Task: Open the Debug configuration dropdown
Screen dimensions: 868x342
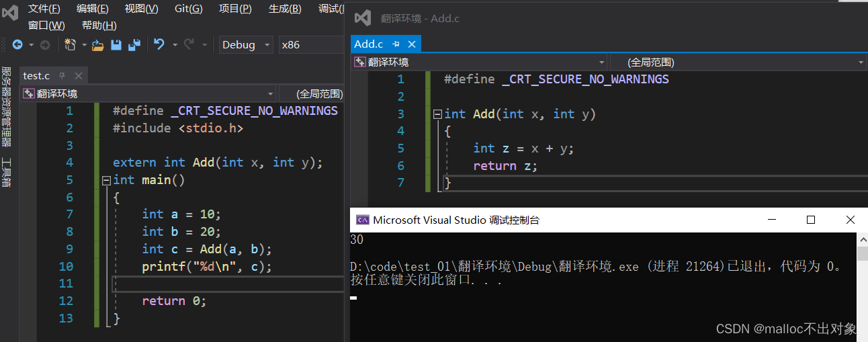Action: [246, 45]
